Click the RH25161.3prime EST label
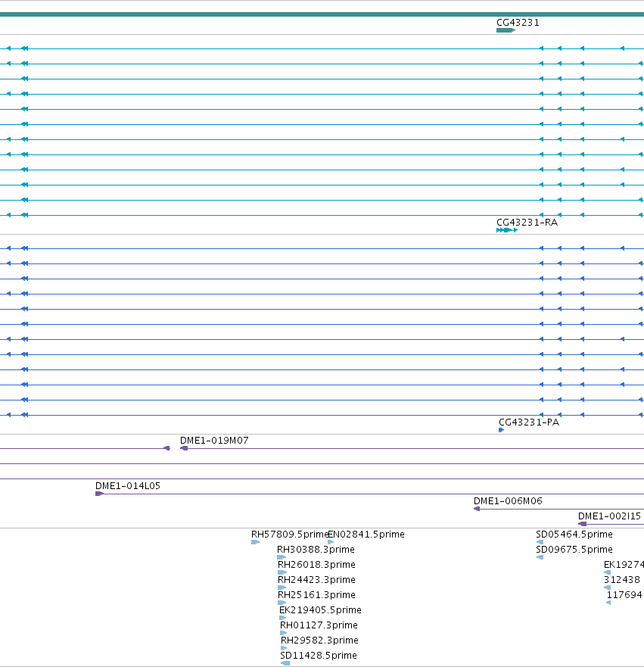 pyautogui.click(x=316, y=594)
